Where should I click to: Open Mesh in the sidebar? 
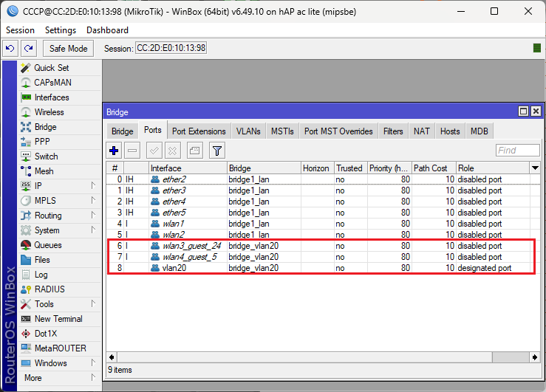tap(60, 171)
